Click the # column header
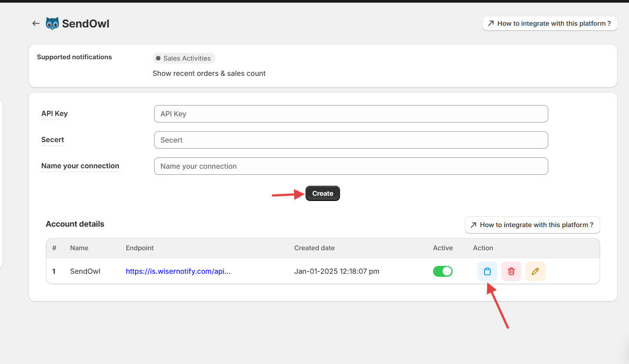Viewport: 629px width, 364px height. coord(54,248)
